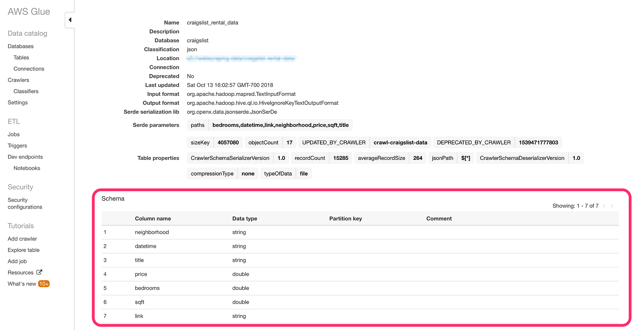
Task: Click the double type for price
Action: pyautogui.click(x=241, y=274)
